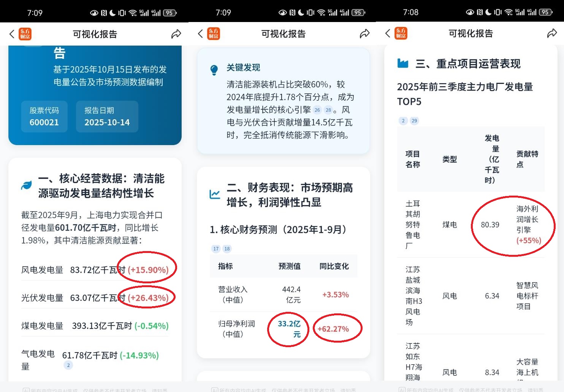Tap the -14.93% gas change figure
Image resolution: width=564 pixels, height=392 pixels.
click(139, 356)
